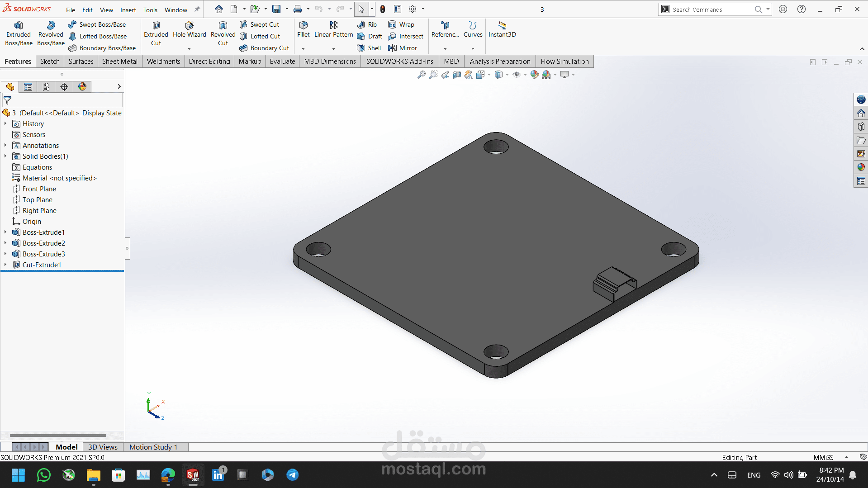Expand the Cut-Extrude1 feature
Image resolution: width=868 pixels, height=488 pixels.
click(x=5, y=265)
